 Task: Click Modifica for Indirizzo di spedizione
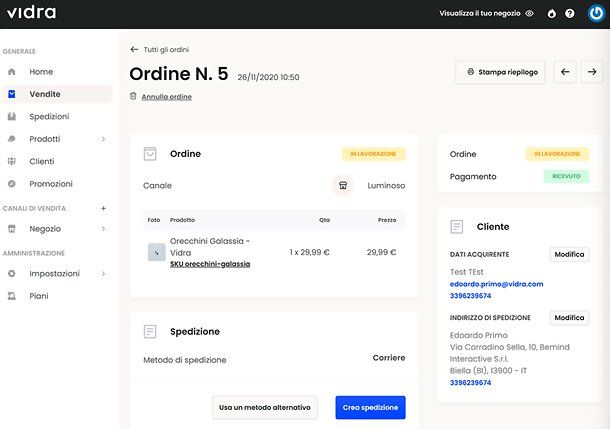tap(569, 318)
